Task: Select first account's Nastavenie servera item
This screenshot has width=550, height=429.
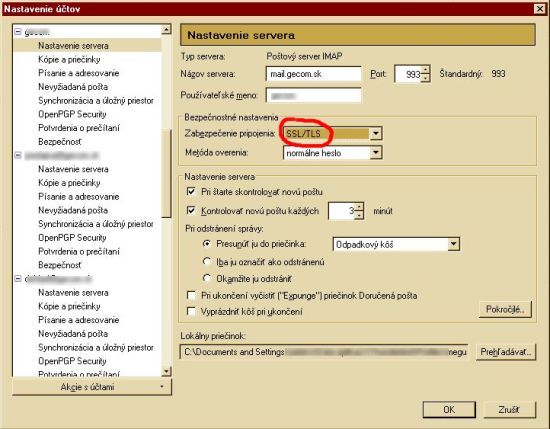Action: coord(73,46)
